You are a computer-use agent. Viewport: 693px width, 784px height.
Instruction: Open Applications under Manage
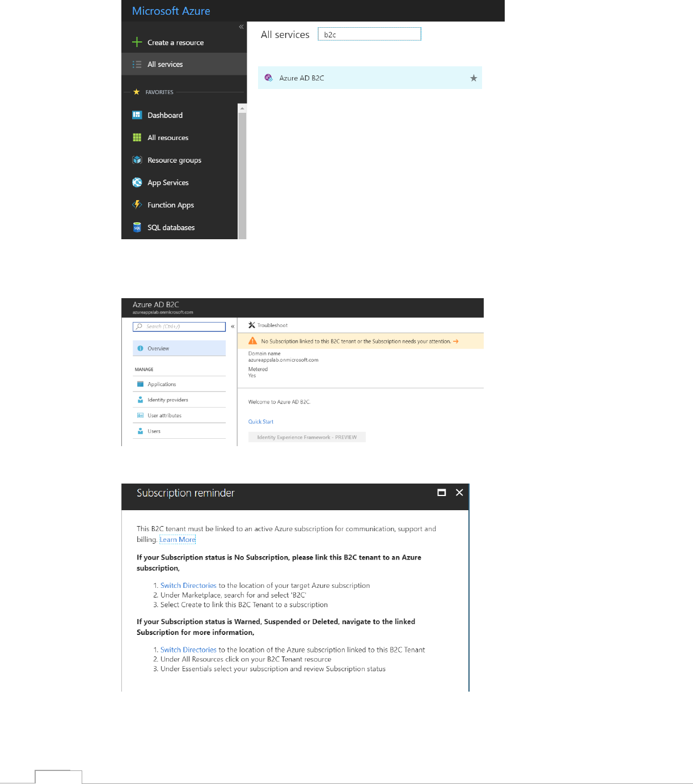click(x=179, y=384)
